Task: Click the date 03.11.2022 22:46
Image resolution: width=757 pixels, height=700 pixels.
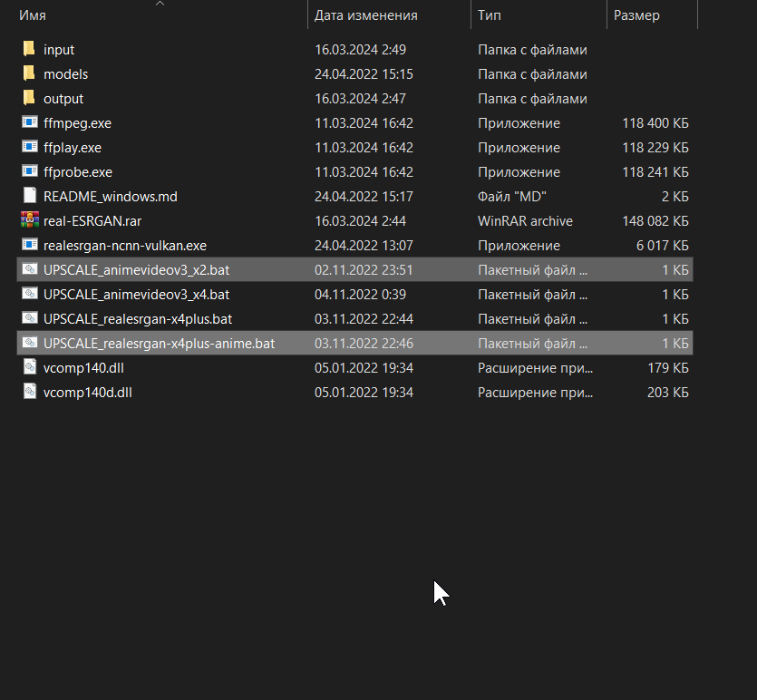Action: coord(364,344)
